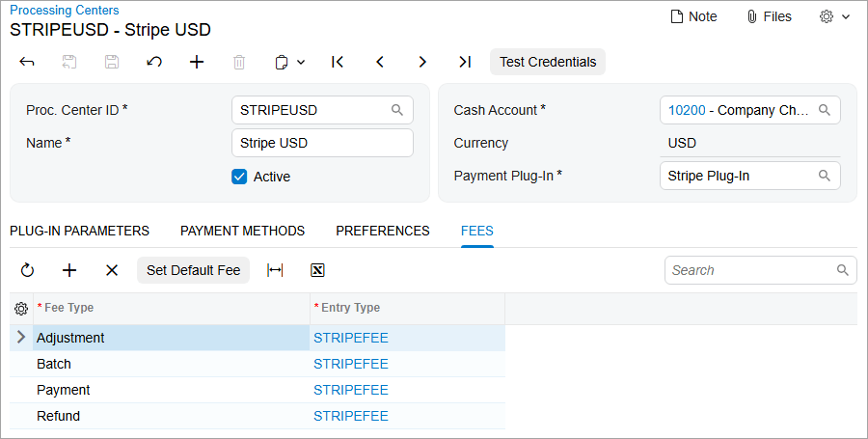Click the clipboard copy-paste icon

click(282, 62)
